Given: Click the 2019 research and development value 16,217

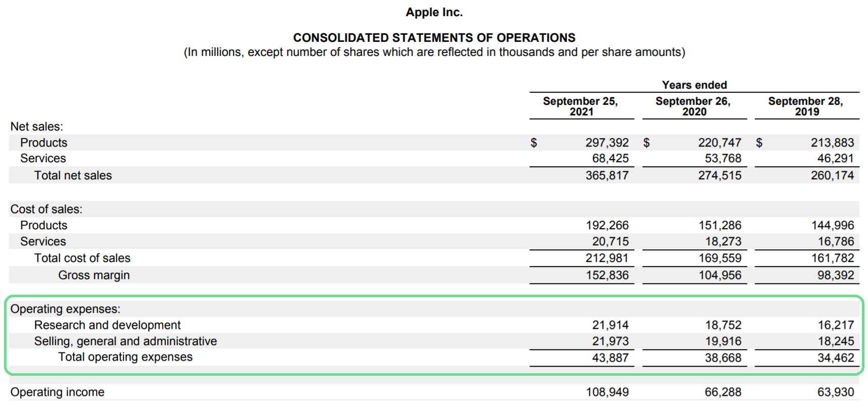Looking at the screenshot, I should click(x=836, y=325).
